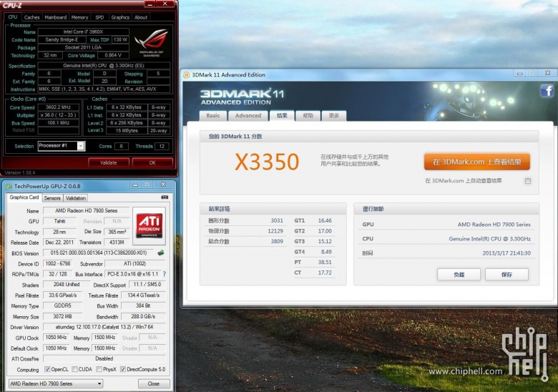The image size is (558, 392).
Task: Click the Driver Version field in GPU-Z
Action: [104, 327]
